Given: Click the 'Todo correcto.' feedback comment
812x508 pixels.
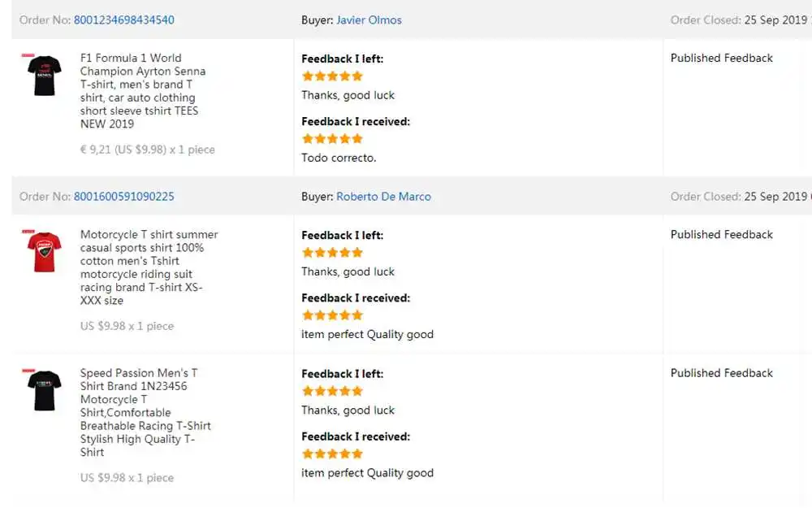Looking at the screenshot, I should coord(339,158).
